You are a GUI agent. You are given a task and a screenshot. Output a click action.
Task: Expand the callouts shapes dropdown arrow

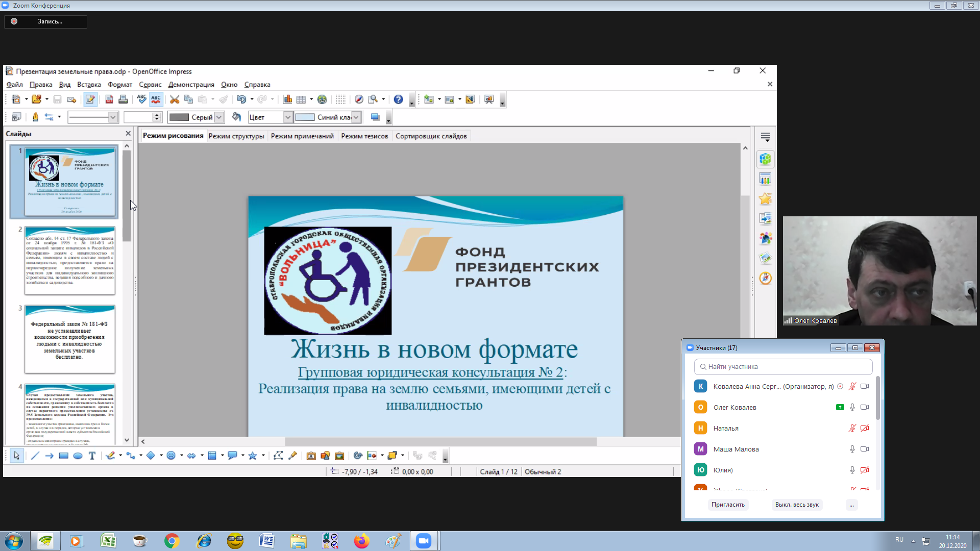click(x=242, y=456)
